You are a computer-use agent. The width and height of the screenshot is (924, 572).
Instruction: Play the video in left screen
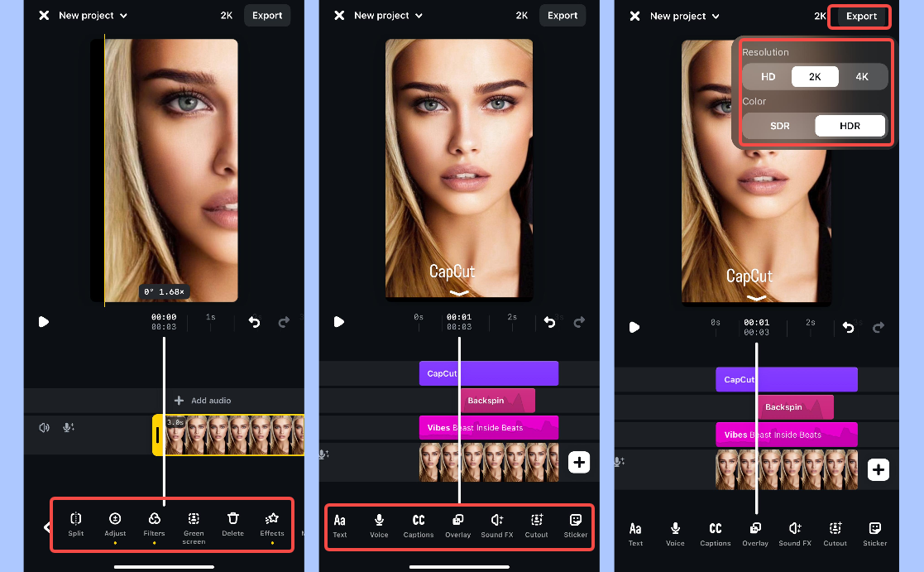click(x=44, y=321)
